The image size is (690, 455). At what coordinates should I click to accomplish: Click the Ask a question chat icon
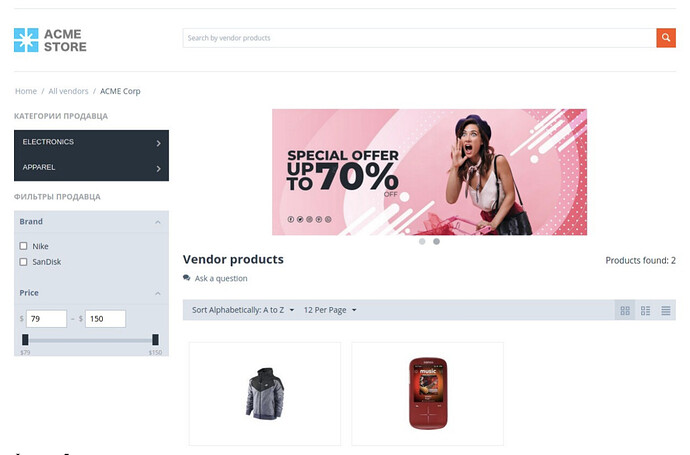[187, 278]
